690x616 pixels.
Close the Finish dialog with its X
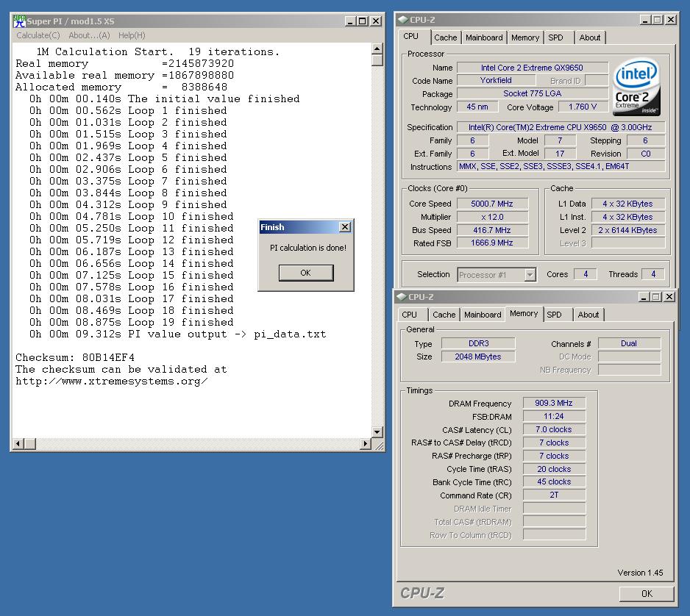coord(346,227)
